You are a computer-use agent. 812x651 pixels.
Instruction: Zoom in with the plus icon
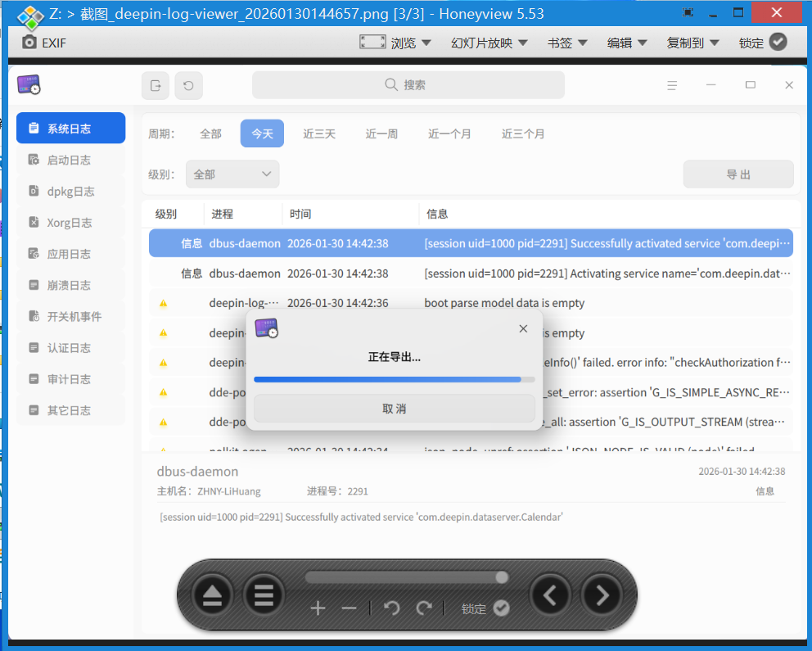[318, 608]
